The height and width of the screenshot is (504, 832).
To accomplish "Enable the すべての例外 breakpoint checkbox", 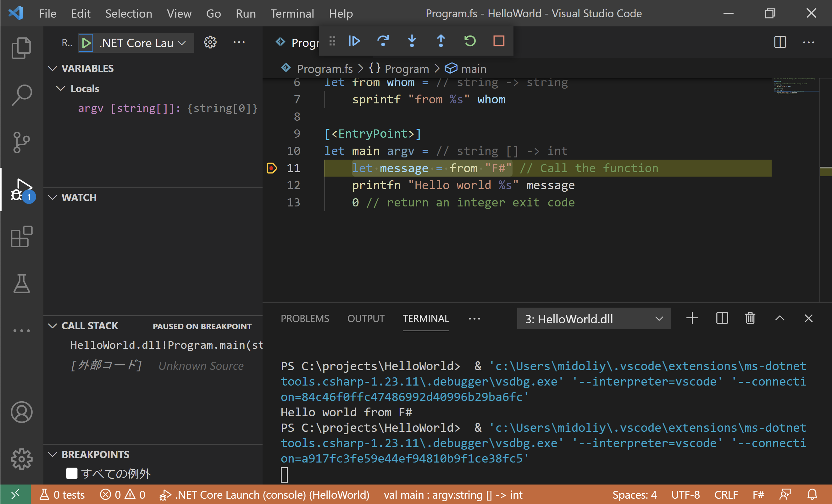I will click(72, 473).
